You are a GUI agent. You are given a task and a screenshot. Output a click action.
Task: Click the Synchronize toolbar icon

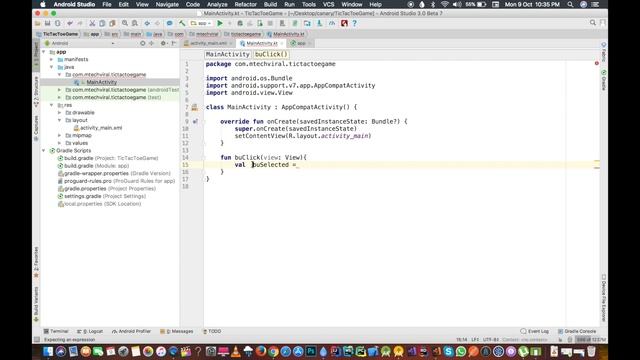click(58, 23)
